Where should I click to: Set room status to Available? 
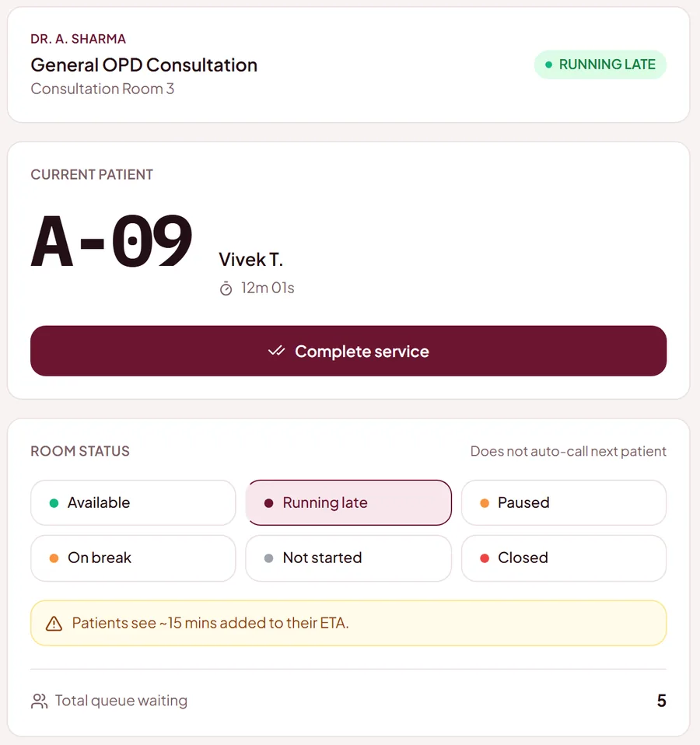pyautogui.click(x=133, y=502)
